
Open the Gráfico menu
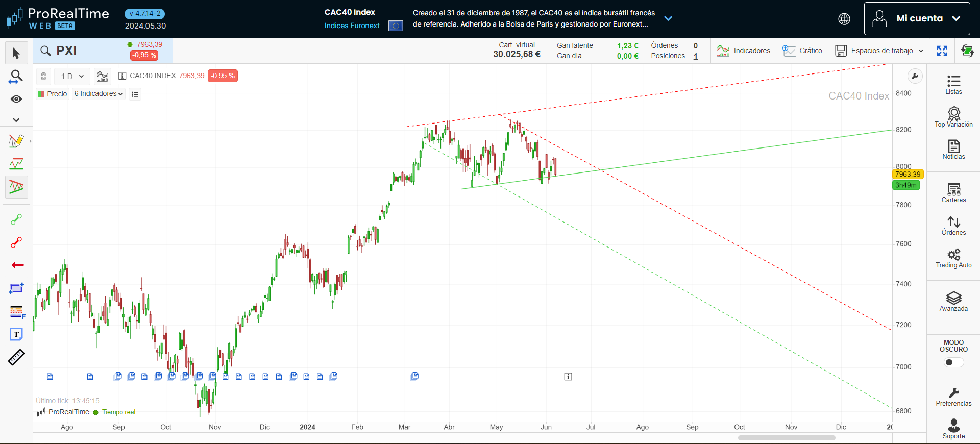tap(802, 51)
